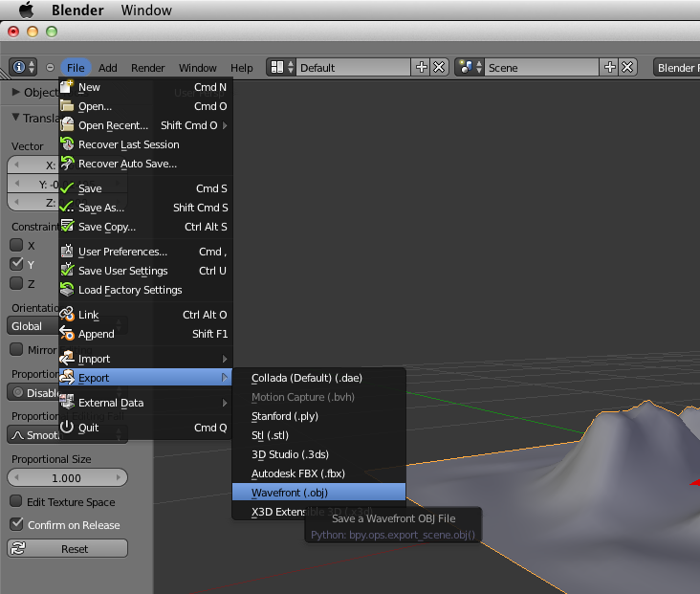Enable the Z constraint axis checkbox

pos(16,283)
